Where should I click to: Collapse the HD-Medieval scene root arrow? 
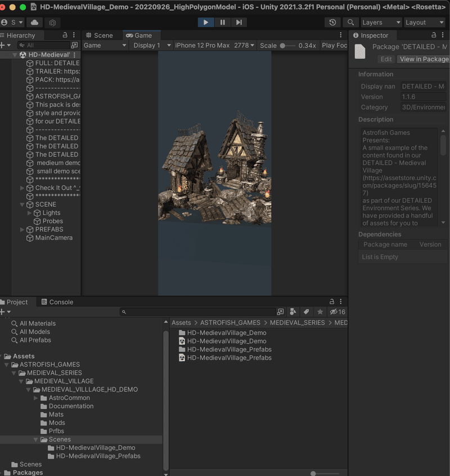[15, 55]
